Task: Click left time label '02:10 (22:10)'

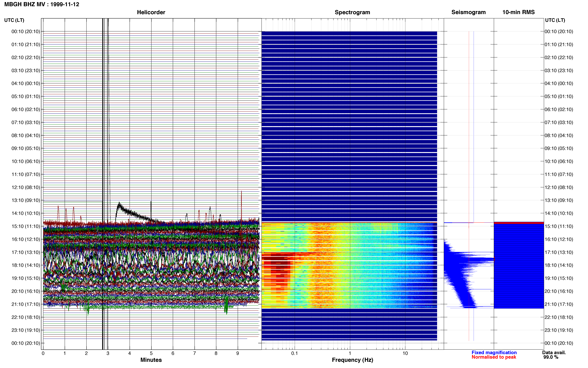Action: 26,57
